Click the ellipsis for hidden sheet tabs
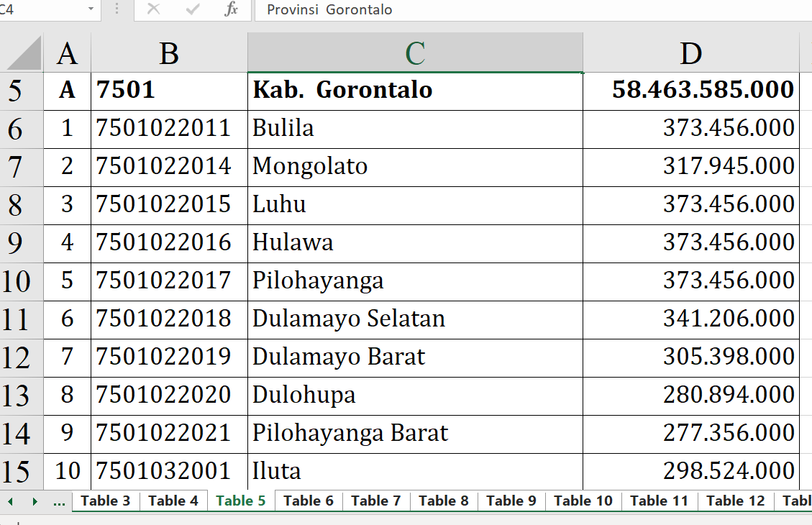 pyautogui.click(x=59, y=501)
